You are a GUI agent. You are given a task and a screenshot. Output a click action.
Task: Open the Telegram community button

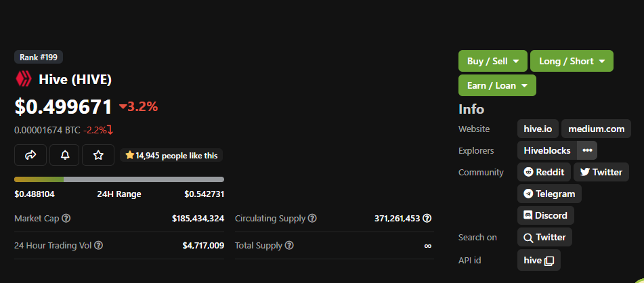pos(549,194)
